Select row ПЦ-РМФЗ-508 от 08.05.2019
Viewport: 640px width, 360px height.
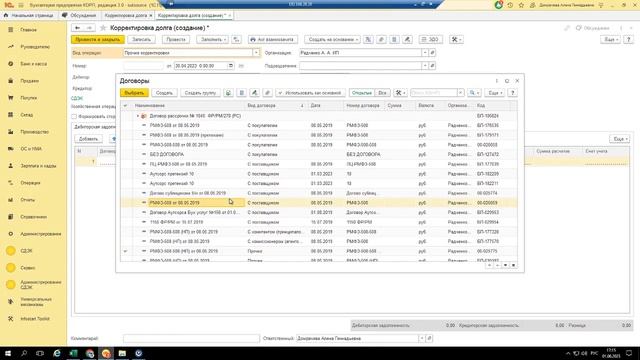coord(318,164)
